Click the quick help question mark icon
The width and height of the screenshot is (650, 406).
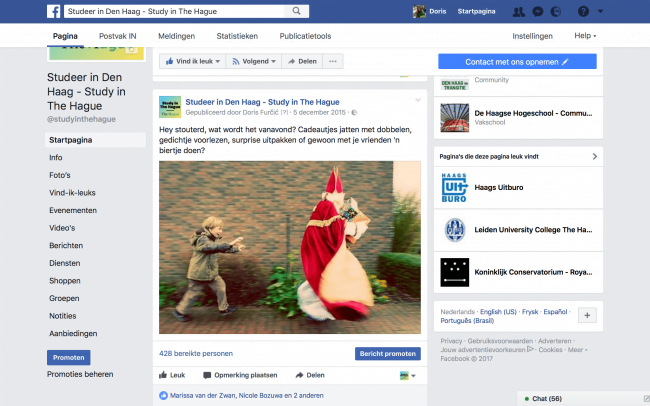pos(582,11)
